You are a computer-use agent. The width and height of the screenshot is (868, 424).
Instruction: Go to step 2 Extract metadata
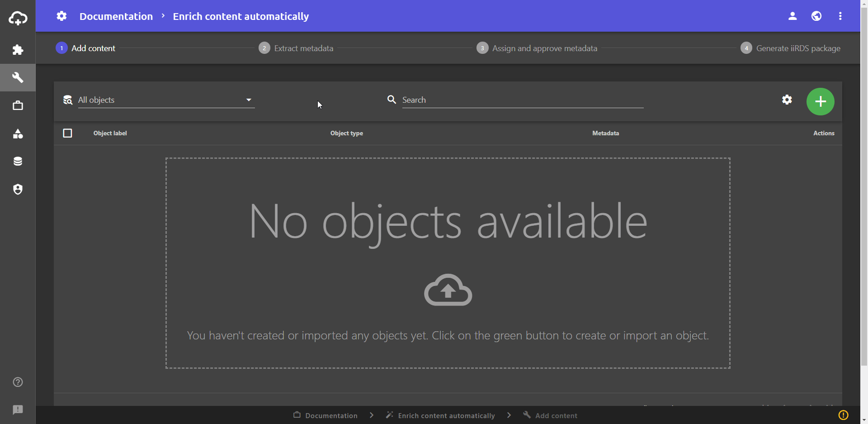tap(296, 48)
